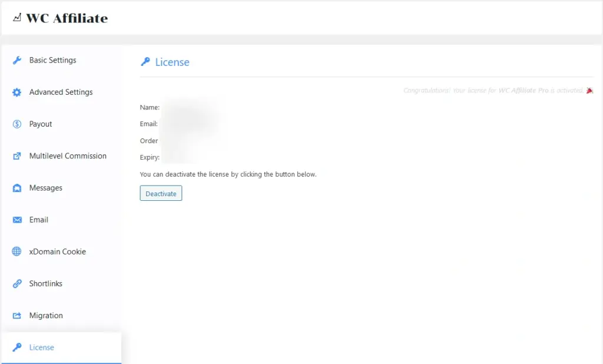Viewport: 603px width, 364px height.
Task: Switch to the Payout tab
Action: pos(61,124)
